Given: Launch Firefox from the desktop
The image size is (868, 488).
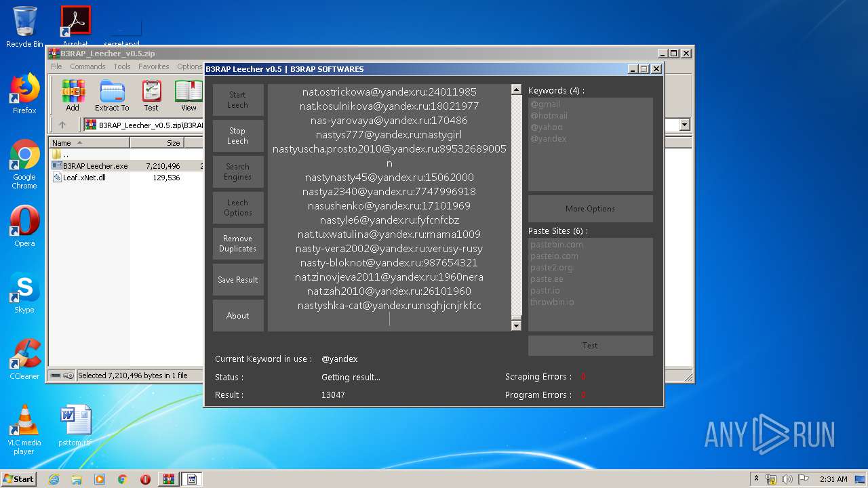Looking at the screenshot, I should click(24, 94).
